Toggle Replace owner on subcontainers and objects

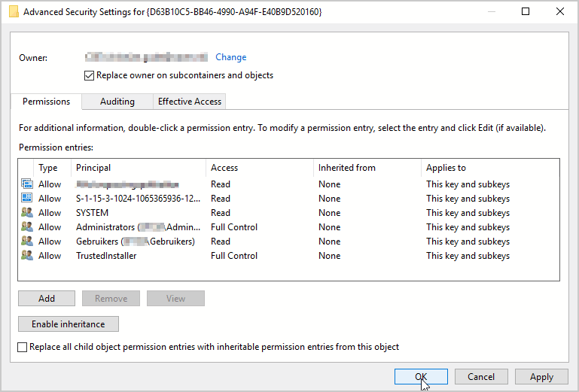point(90,75)
